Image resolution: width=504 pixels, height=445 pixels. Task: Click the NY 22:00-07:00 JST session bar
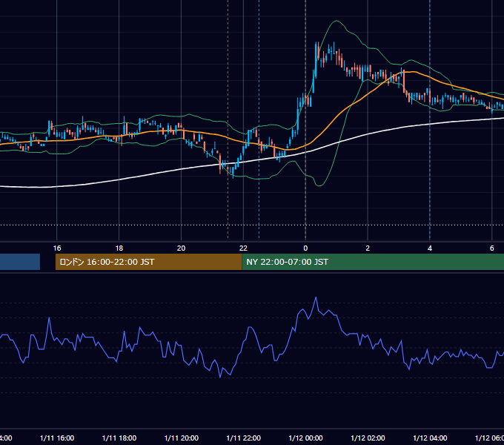(373, 262)
